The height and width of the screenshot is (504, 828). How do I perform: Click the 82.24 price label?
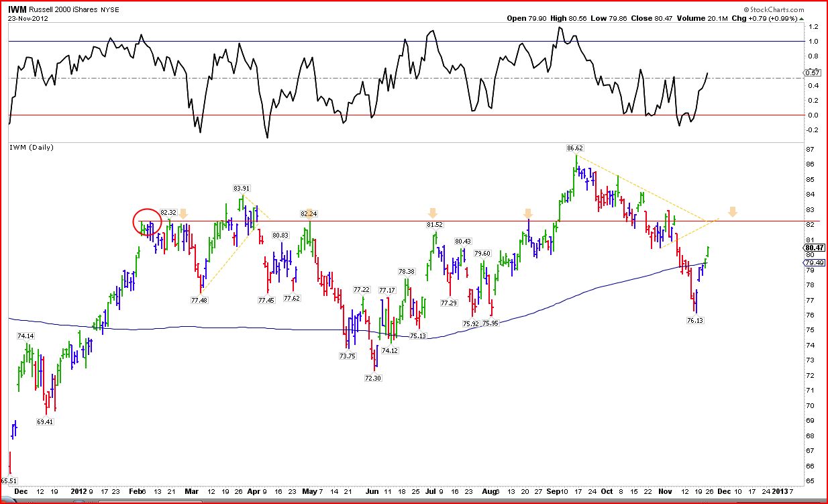tap(308, 213)
